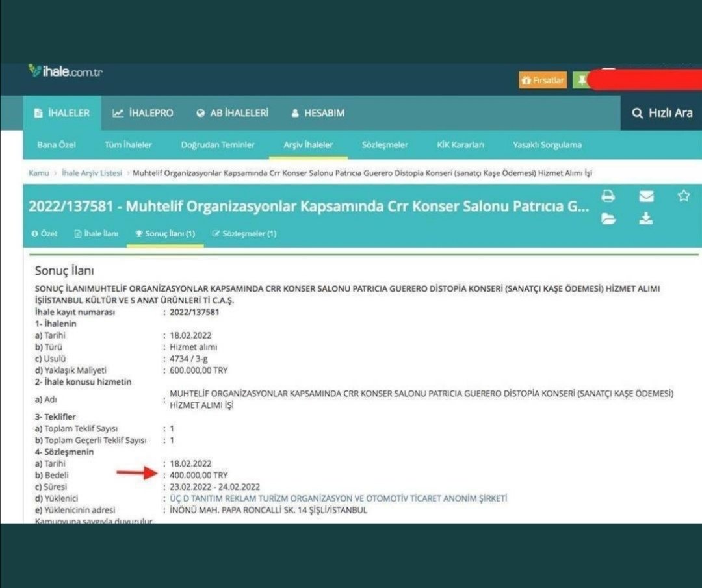The image size is (702, 588).
Task: Go to İhale Arşiv Listesi breadcrumb
Action: [x=92, y=173]
